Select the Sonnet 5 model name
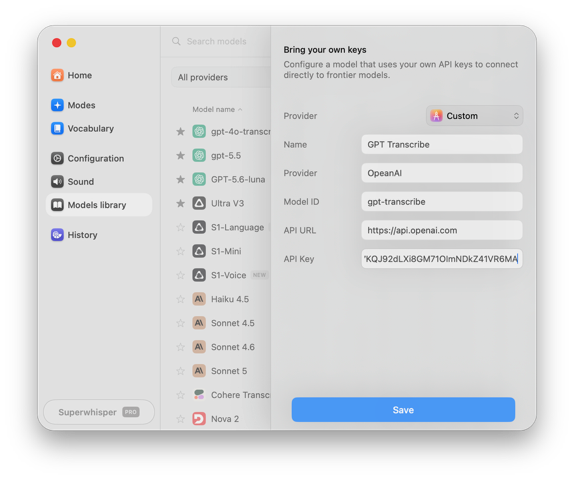The width and height of the screenshot is (574, 480). (x=229, y=371)
